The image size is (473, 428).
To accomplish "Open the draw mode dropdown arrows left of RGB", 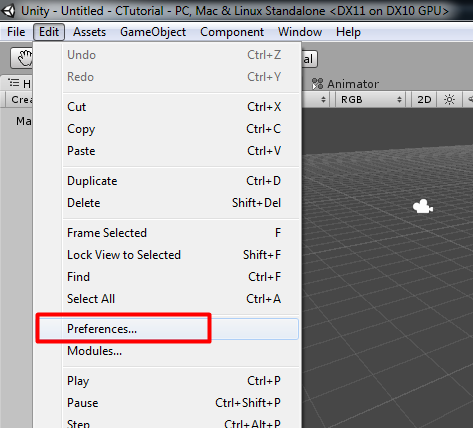I will 323,100.
